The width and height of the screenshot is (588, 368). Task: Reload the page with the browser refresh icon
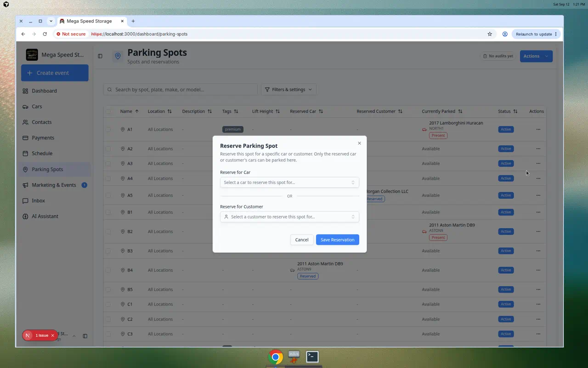pyautogui.click(x=45, y=34)
